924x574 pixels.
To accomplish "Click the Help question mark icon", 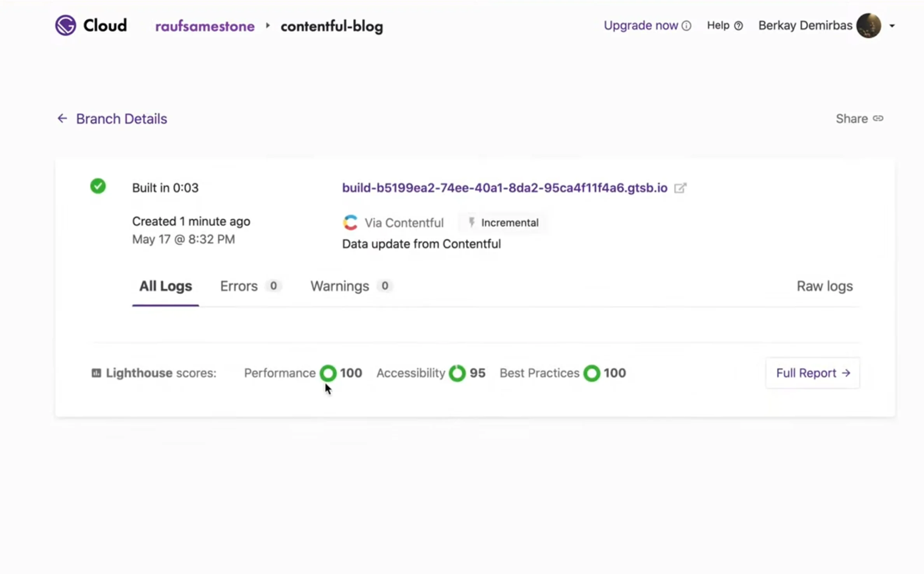I will click(x=738, y=26).
